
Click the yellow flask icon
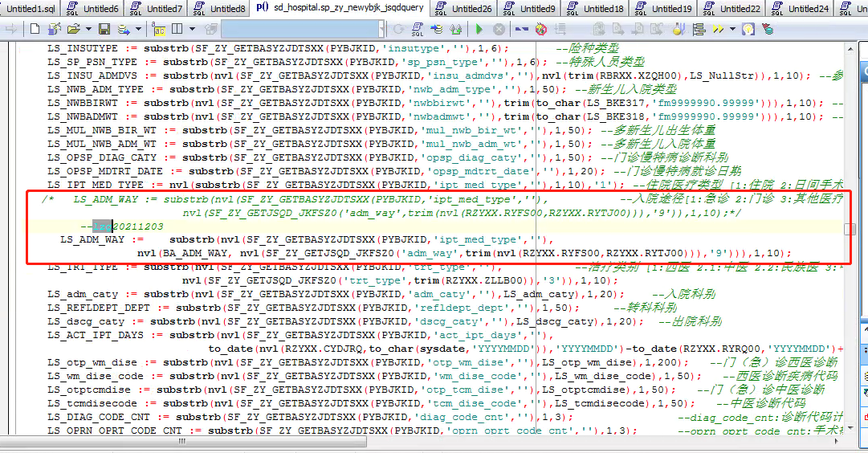click(679, 29)
